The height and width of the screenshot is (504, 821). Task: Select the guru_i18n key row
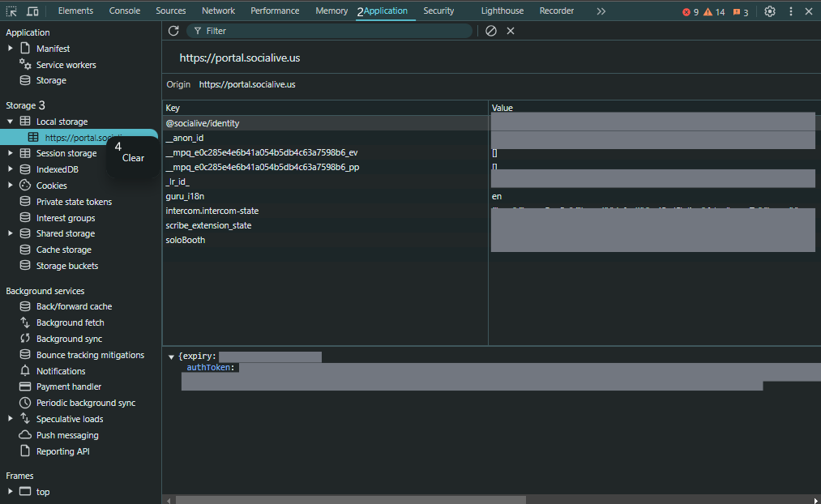pyautogui.click(x=325, y=196)
